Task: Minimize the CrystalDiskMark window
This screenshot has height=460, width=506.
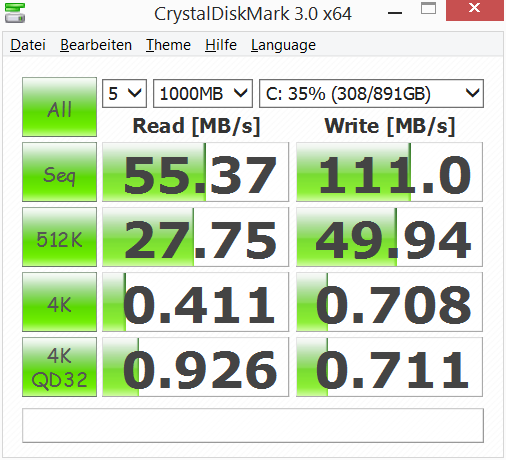Action: click(x=395, y=12)
